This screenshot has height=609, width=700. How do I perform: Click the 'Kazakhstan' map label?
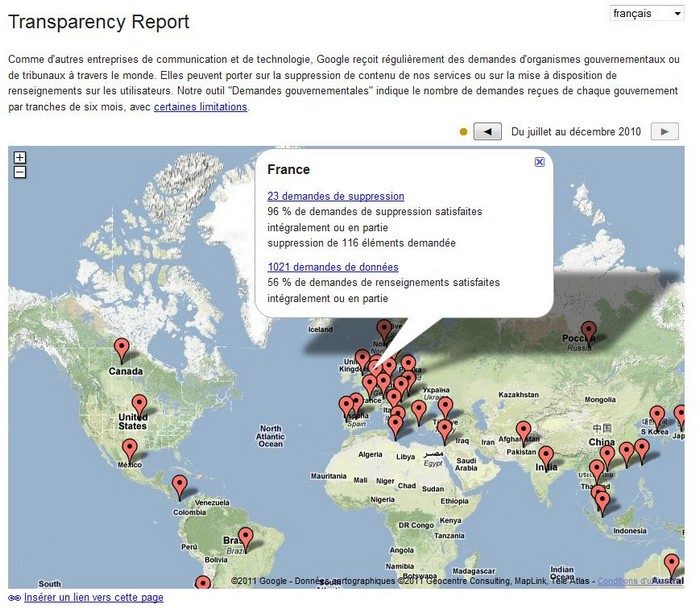(518, 395)
